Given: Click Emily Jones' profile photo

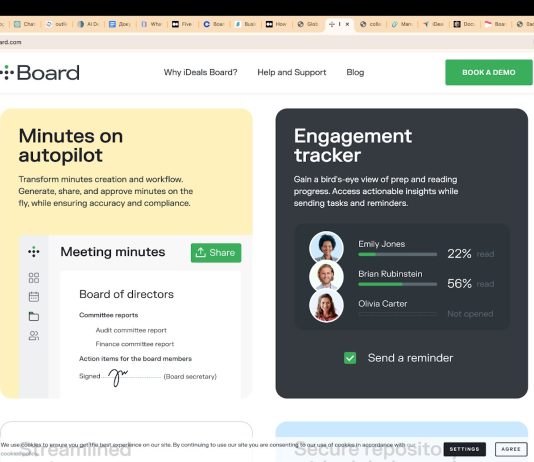Looking at the screenshot, I should (326, 247).
